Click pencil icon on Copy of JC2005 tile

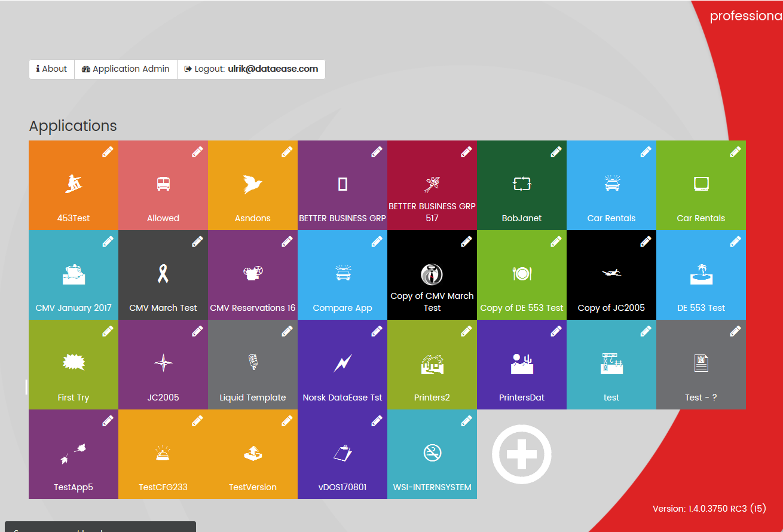(x=646, y=241)
